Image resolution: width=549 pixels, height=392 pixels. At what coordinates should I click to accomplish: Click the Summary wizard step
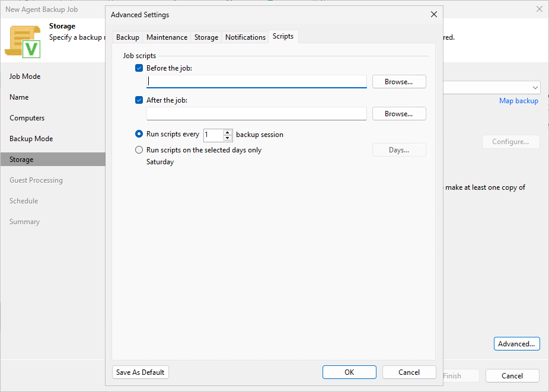click(x=24, y=221)
